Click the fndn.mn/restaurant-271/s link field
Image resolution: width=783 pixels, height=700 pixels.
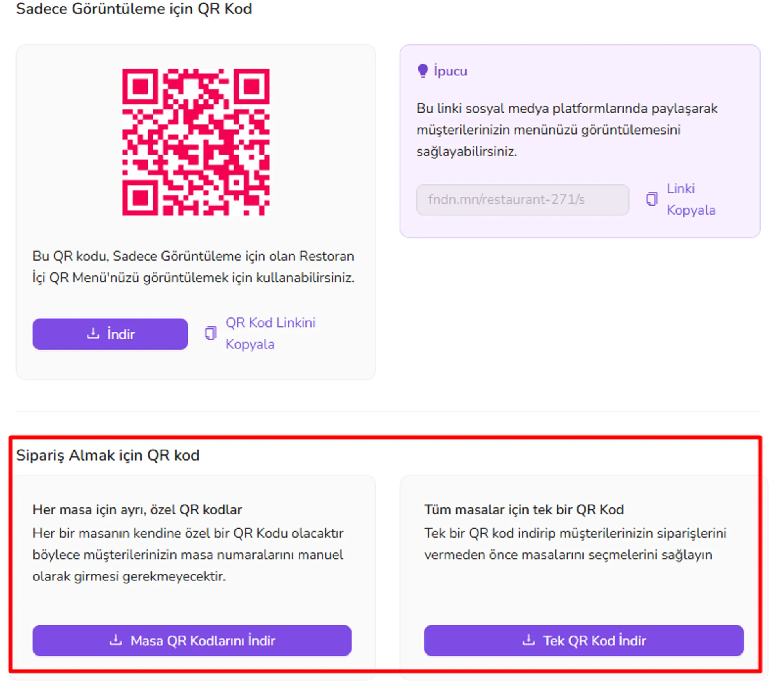(x=522, y=199)
